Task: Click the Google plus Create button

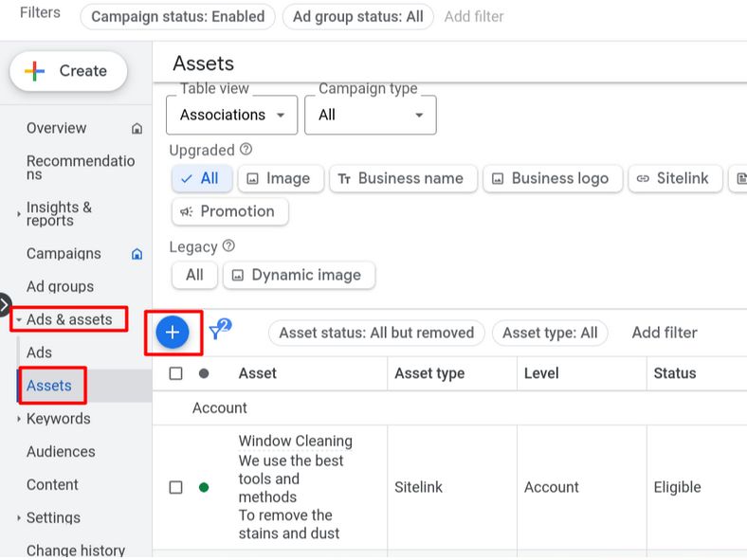Action: [x=68, y=71]
